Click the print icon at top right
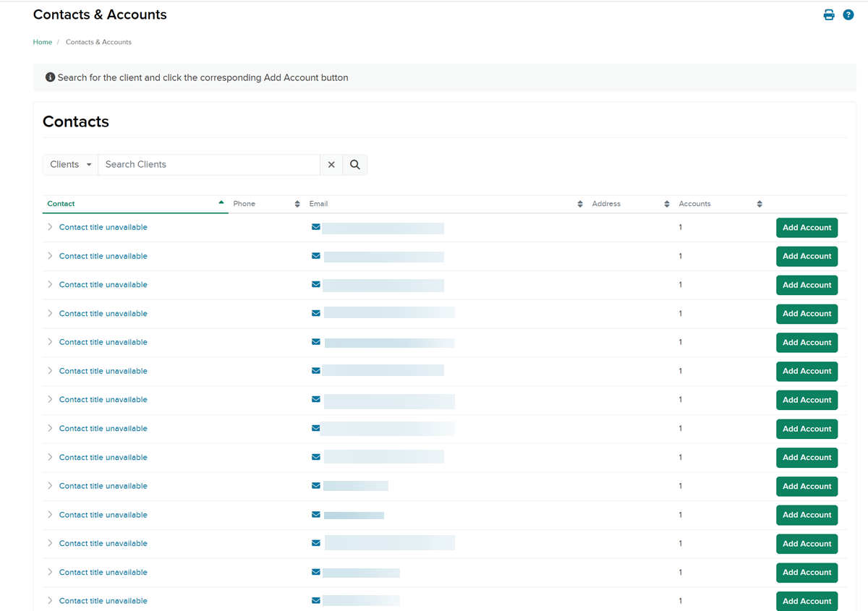 (x=829, y=15)
